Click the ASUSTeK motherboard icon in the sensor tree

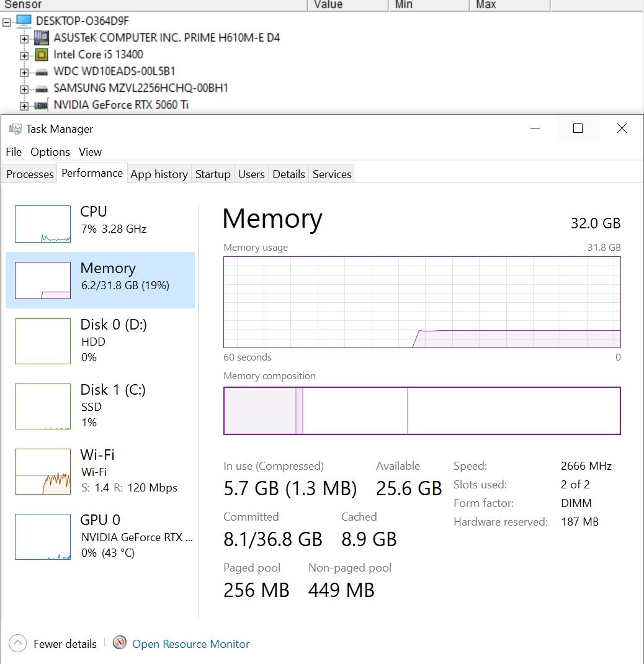pyautogui.click(x=41, y=38)
